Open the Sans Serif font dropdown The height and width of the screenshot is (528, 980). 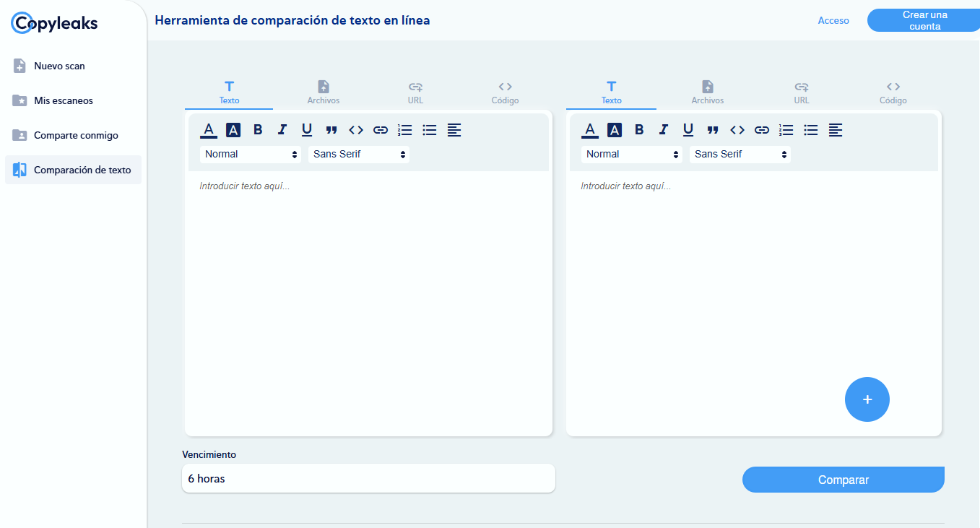358,154
